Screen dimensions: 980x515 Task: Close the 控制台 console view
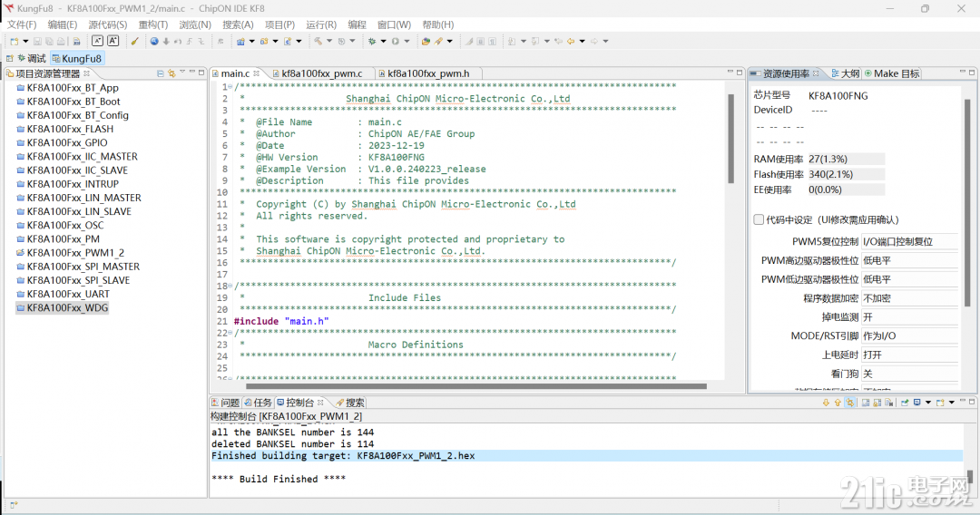320,403
